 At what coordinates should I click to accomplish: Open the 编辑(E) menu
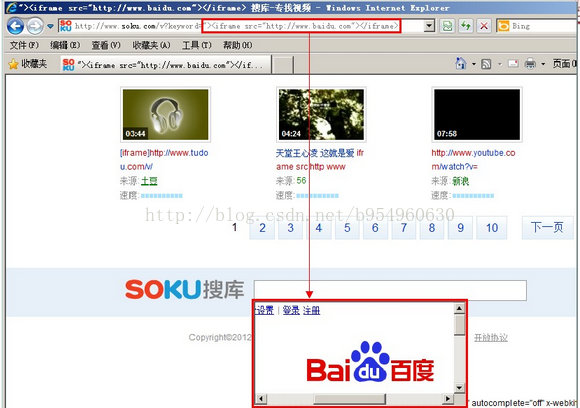(x=65, y=45)
